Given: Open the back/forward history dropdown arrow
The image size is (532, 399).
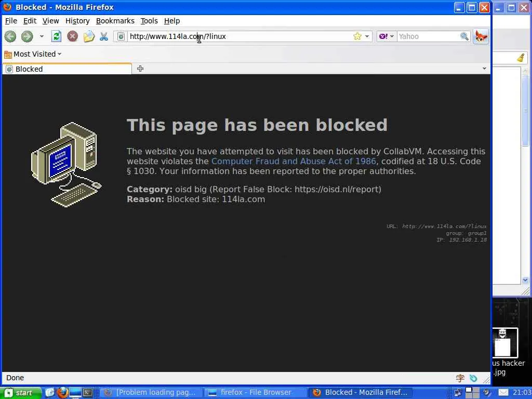Looking at the screenshot, I should (42, 36).
